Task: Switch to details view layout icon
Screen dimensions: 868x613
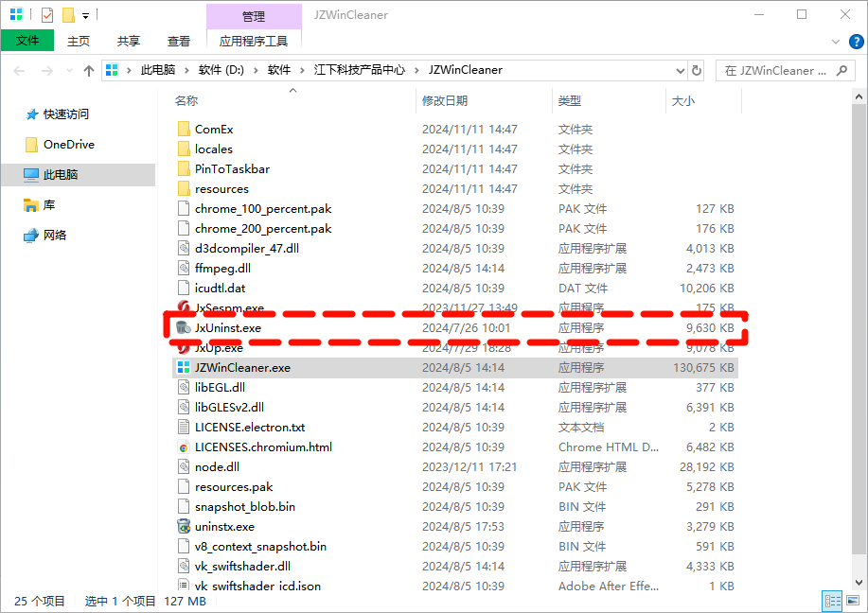Action: coord(833,601)
